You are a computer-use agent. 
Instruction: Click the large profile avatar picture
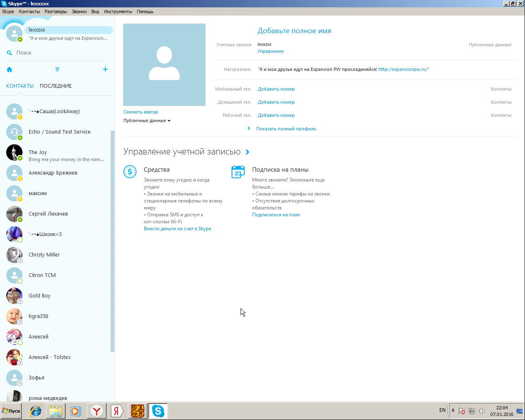click(164, 65)
